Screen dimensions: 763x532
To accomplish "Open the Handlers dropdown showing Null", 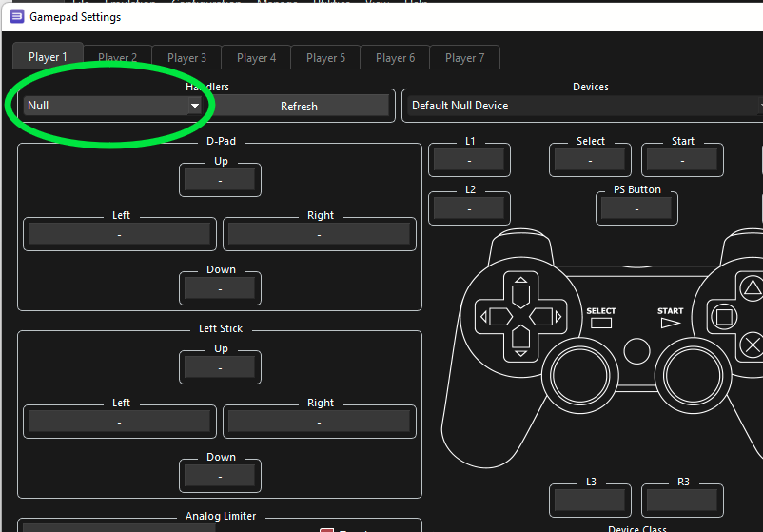I will point(113,106).
